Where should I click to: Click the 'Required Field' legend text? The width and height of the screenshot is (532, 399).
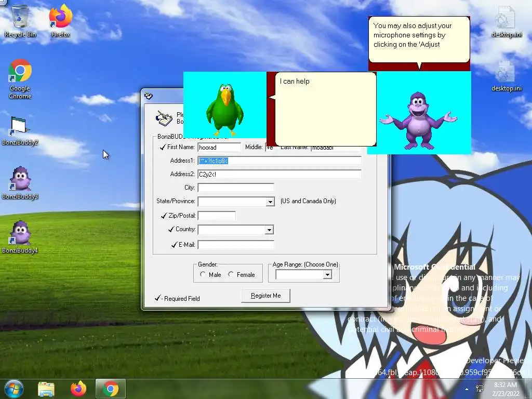(182, 299)
